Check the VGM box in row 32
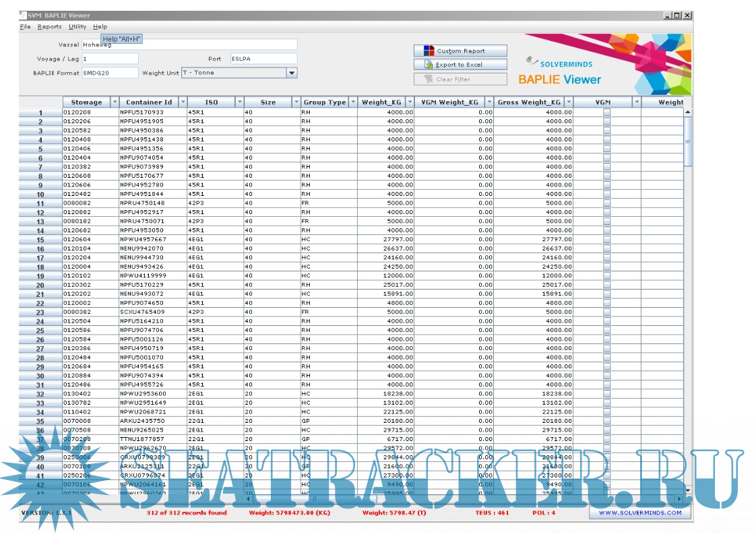 [606, 393]
